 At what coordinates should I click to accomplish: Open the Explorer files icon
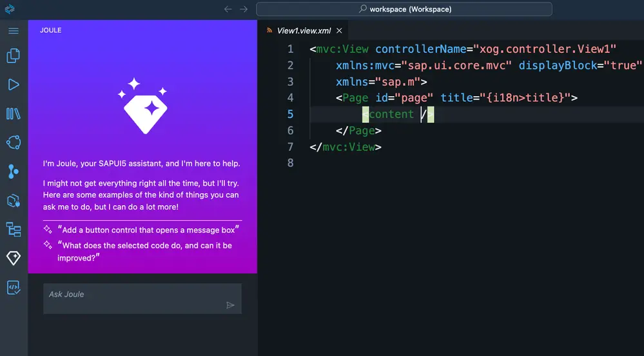14,56
